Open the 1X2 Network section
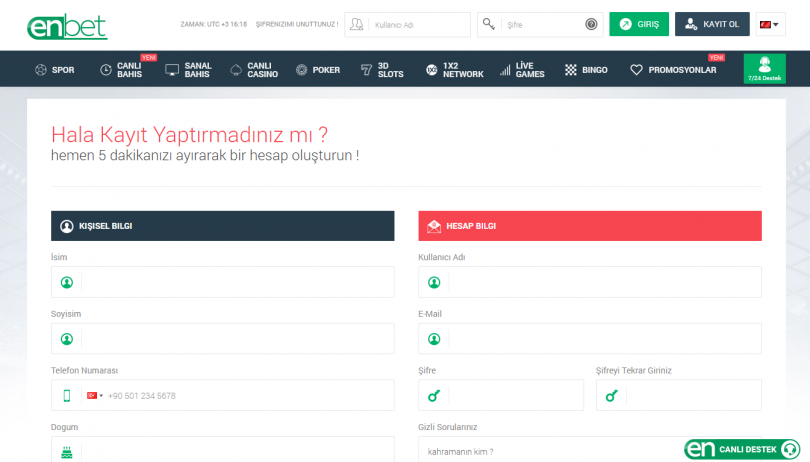 click(455, 70)
